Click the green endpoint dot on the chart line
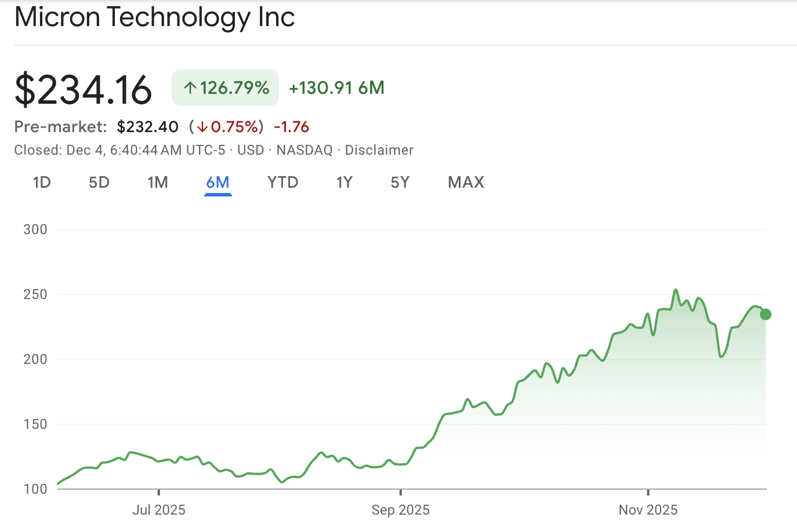 pos(766,314)
